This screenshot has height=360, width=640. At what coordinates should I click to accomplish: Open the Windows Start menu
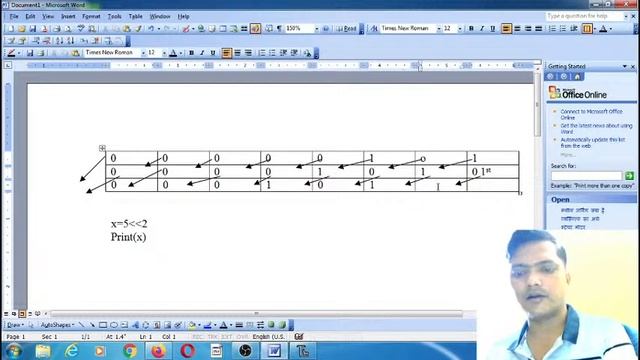point(13,351)
